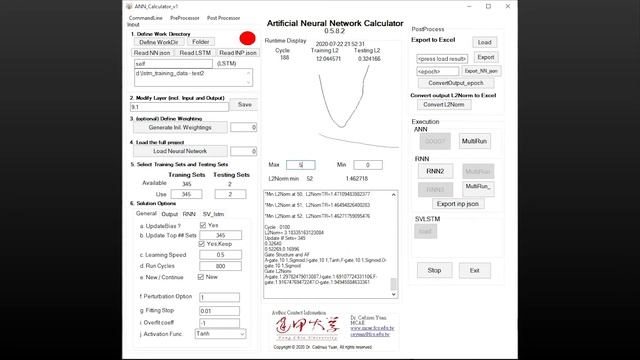Click the log scrollbar thumb
This screenshot has height=360, width=640.
click(x=393, y=284)
